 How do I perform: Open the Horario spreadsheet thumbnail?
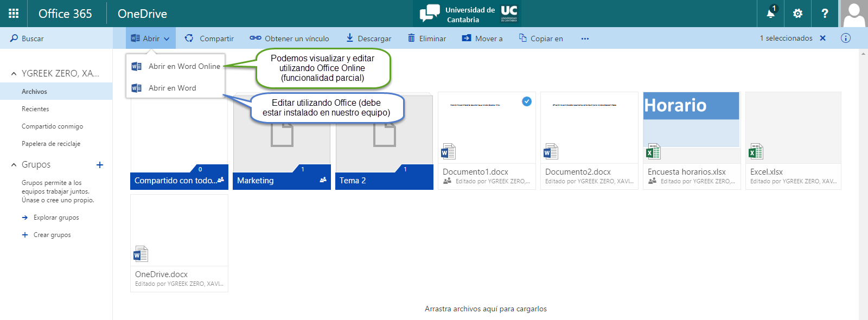tap(691, 119)
